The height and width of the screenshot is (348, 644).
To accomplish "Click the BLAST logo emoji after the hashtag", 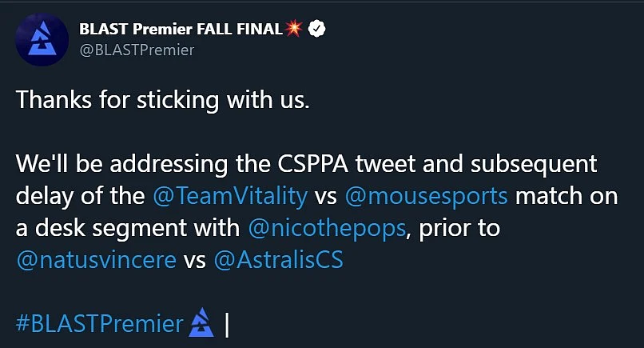I will click(201, 322).
